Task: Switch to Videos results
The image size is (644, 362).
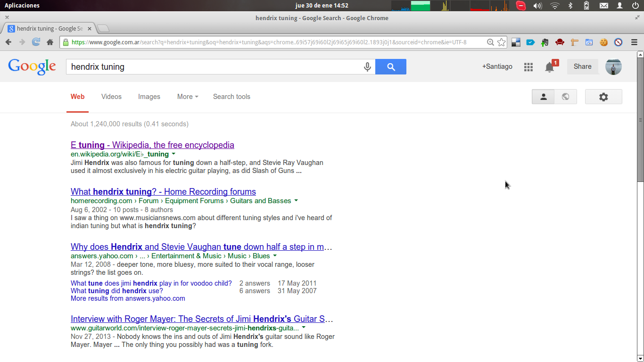Action: [111, 97]
